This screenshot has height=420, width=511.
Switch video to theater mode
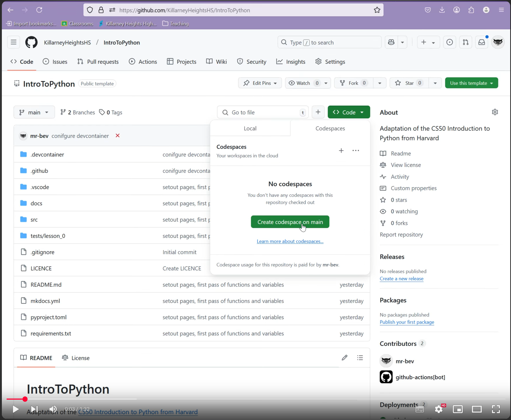pyautogui.click(x=477, y=409)
